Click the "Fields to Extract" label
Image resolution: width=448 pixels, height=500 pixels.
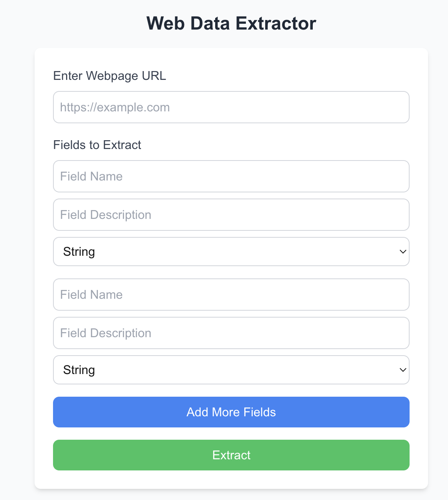click(x=97, y=145)
